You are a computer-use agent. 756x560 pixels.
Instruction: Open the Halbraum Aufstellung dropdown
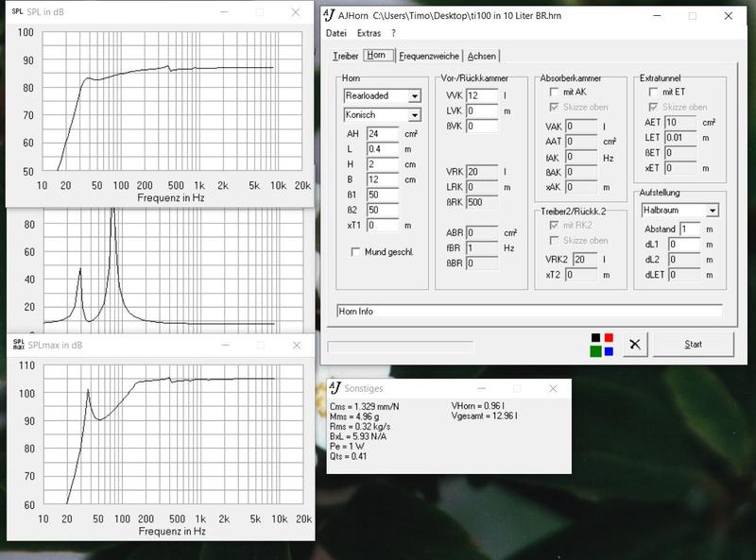click(x=712, y=210)
